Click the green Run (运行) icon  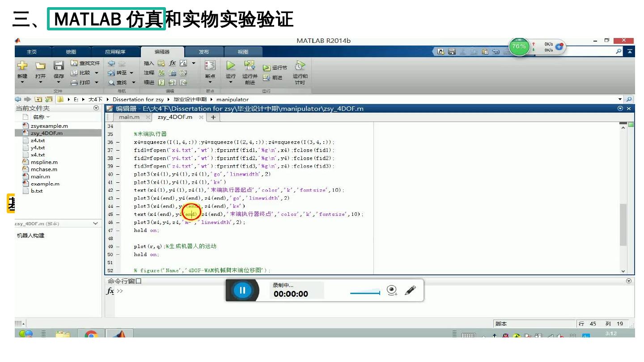click(230, 66)
